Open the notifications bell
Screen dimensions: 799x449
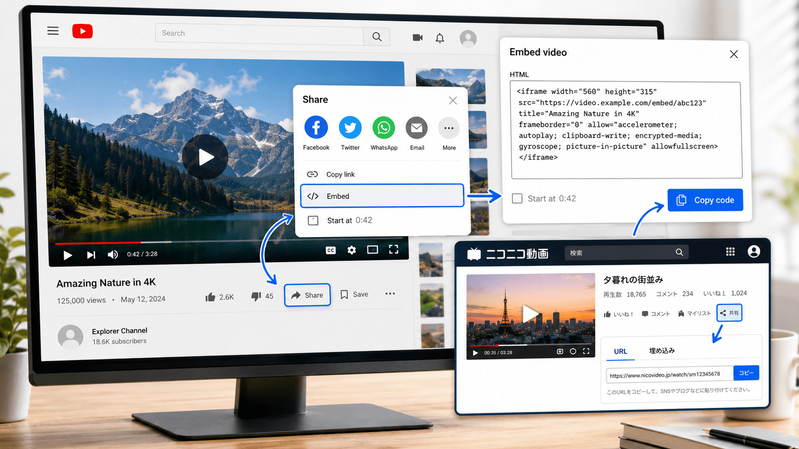(440, 38)
